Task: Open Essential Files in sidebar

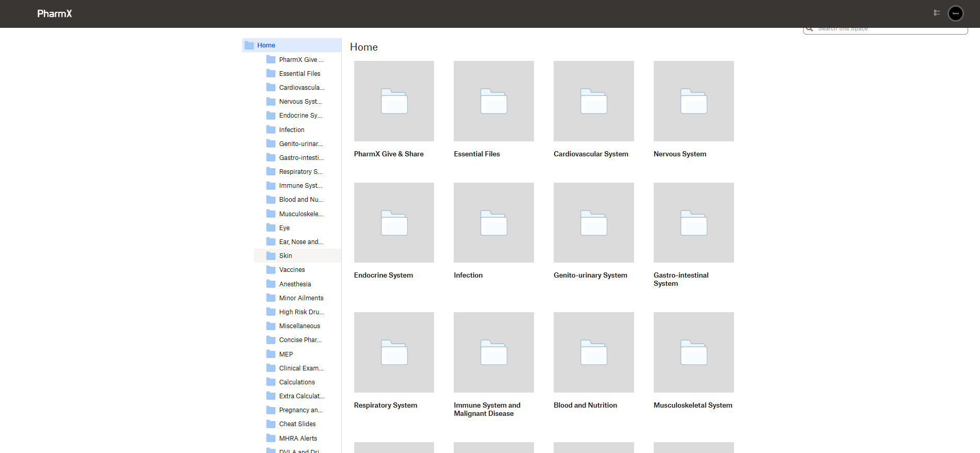Action: click(300, 74)
